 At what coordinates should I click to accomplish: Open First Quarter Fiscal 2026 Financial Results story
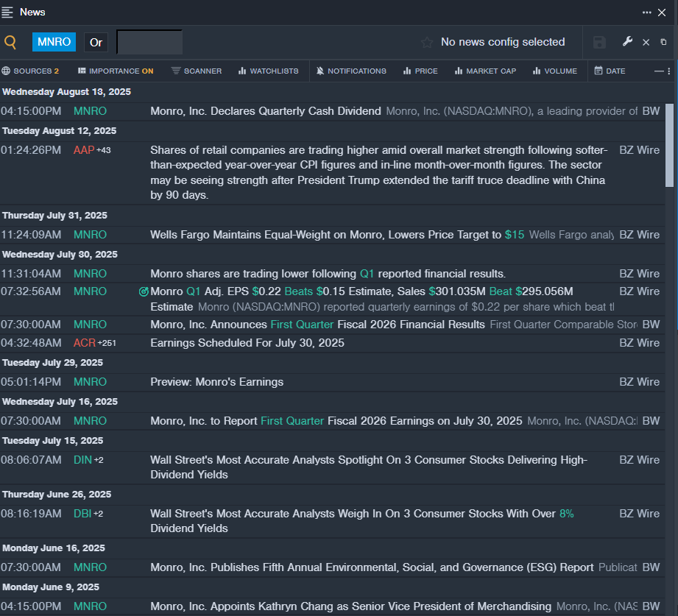point(317,325)
